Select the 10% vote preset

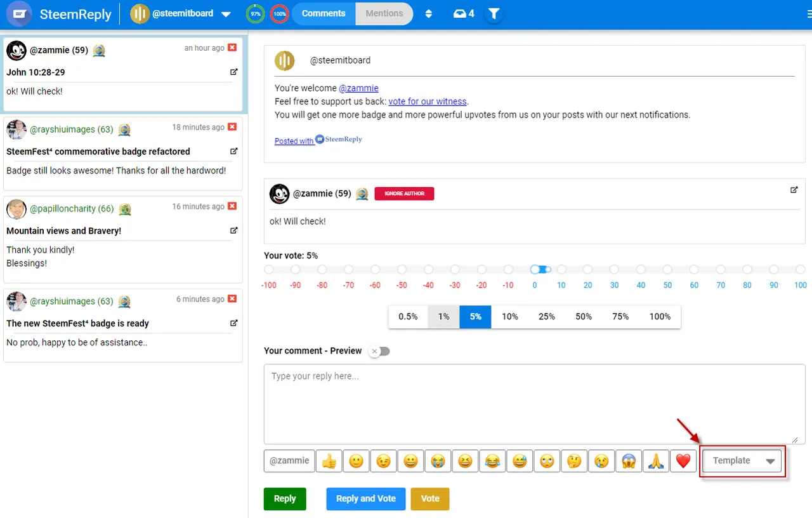coord(510,317)
